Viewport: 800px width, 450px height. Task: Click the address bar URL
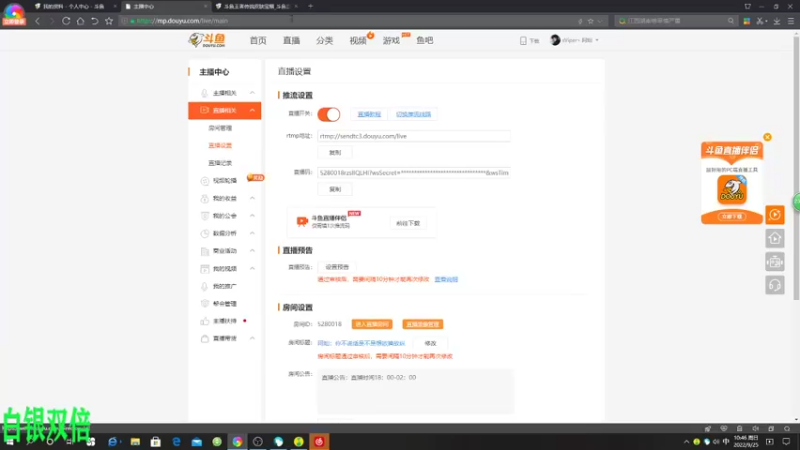182,21
